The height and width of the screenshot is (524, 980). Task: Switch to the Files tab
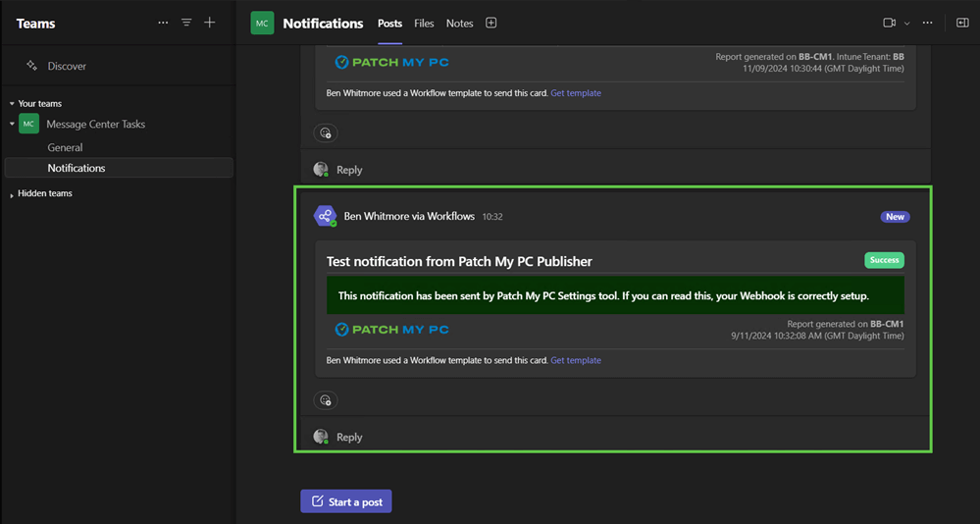pyautogui.click(x=424, y=24)
